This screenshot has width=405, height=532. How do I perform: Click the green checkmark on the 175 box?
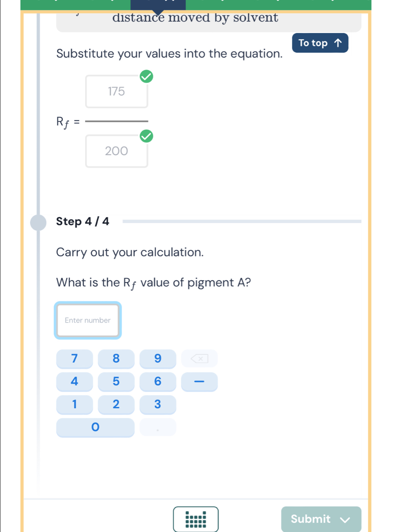tap(147, 77)
